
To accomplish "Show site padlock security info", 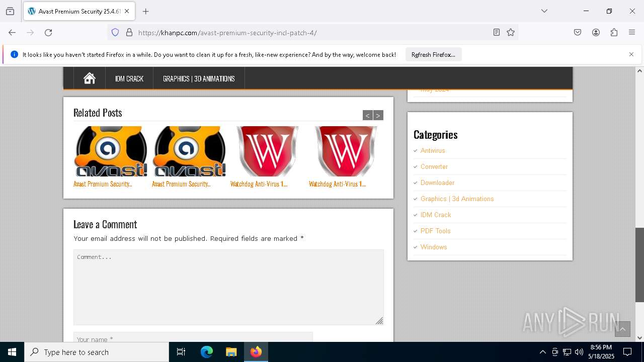I will [x=129, y=33].
